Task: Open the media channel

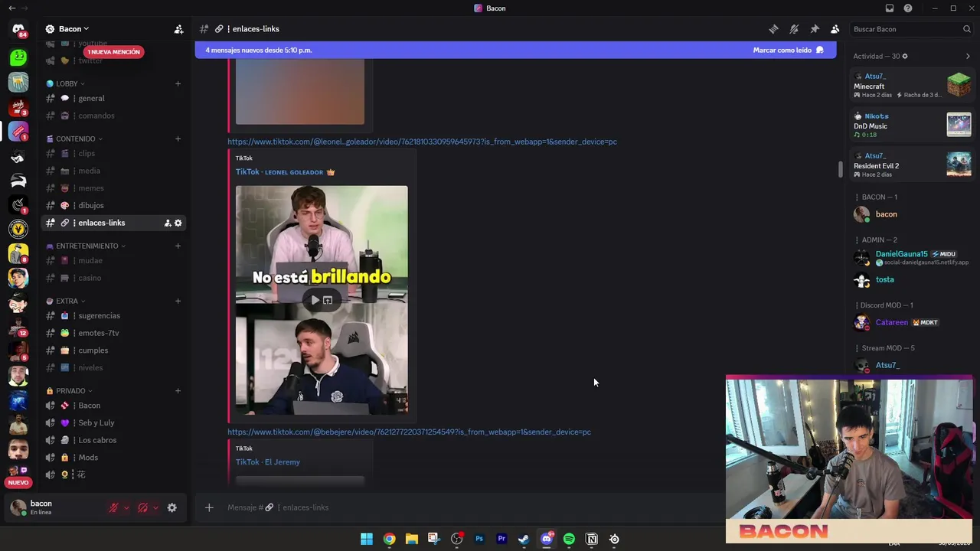Action: tap(113, 171)
